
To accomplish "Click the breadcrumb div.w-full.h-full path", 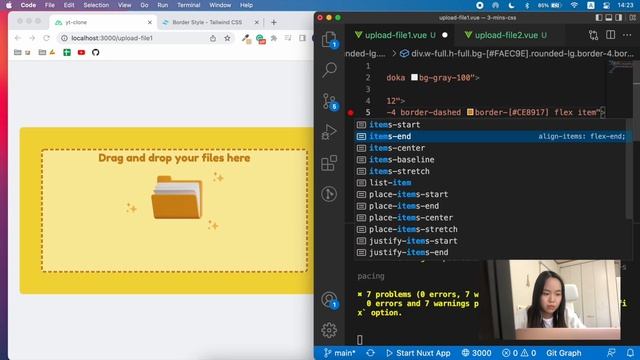I will click(517, 53).
